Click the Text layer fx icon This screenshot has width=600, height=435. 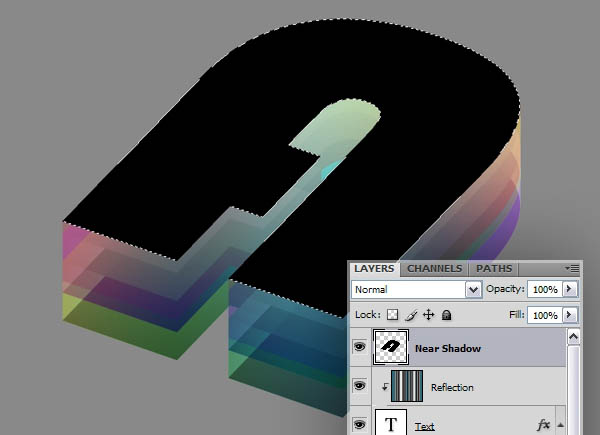tap(544, 425)
